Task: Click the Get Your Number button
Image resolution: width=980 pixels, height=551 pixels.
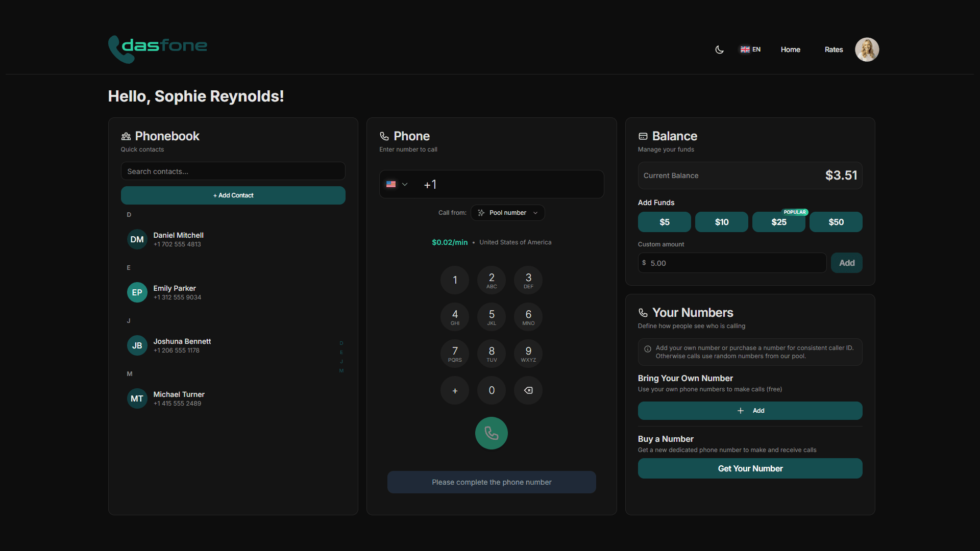Action: 750,468
